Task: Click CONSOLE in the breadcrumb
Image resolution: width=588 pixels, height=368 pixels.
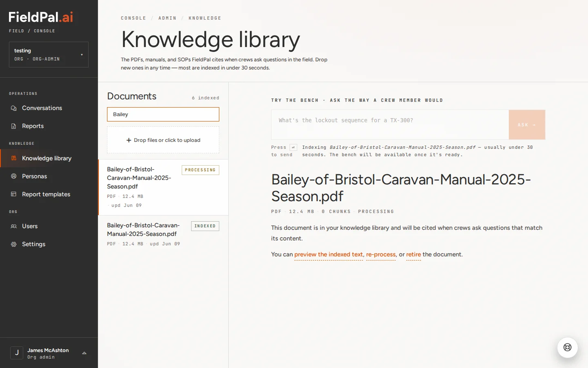Action: [x=134, y=18]
